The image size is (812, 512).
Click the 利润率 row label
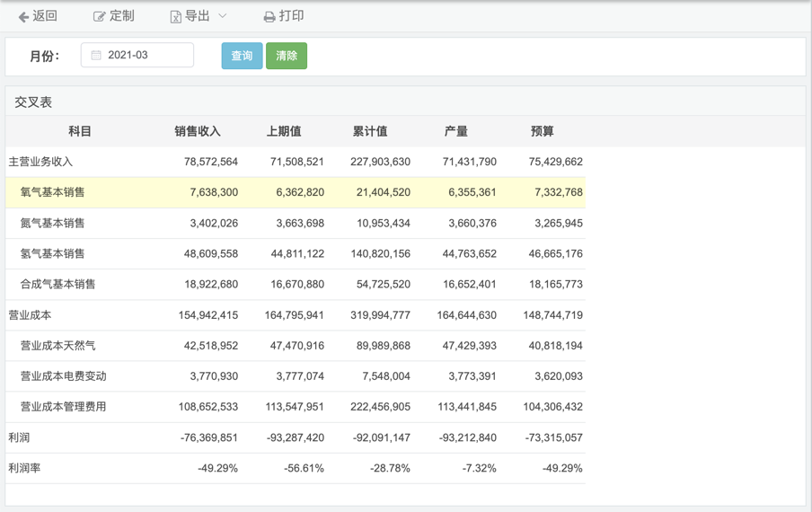click(24, 468)
